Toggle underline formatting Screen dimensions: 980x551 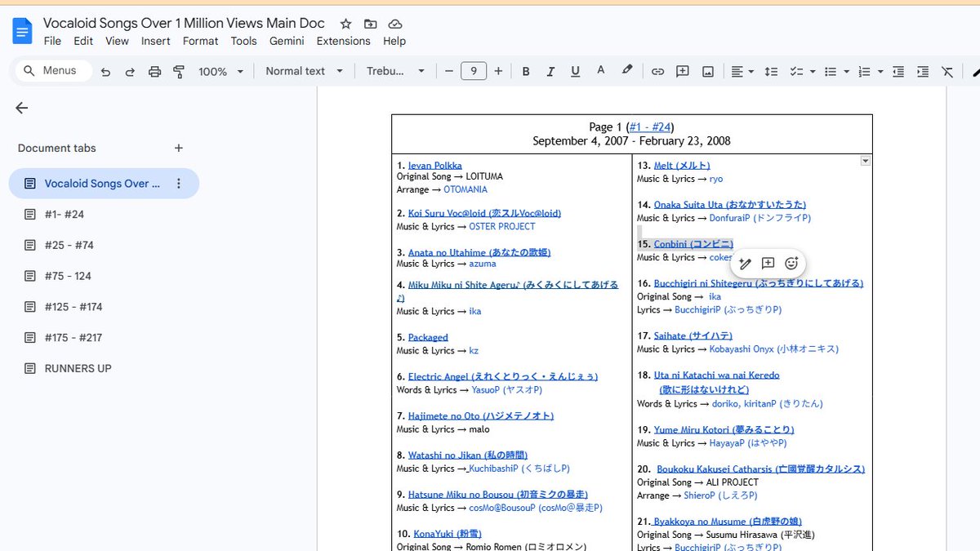(575, 71)
